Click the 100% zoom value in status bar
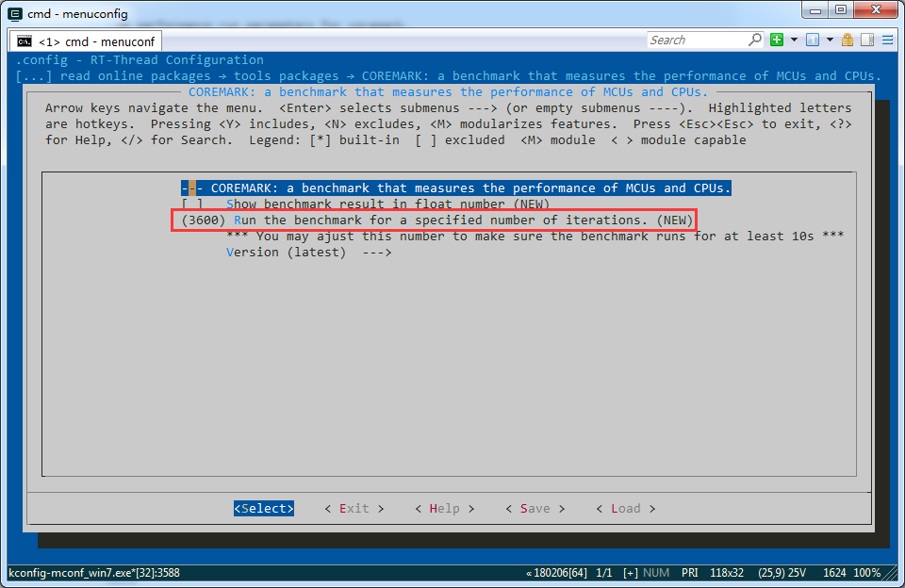Screen dimensions: 905x588 (x=867, y=573)
